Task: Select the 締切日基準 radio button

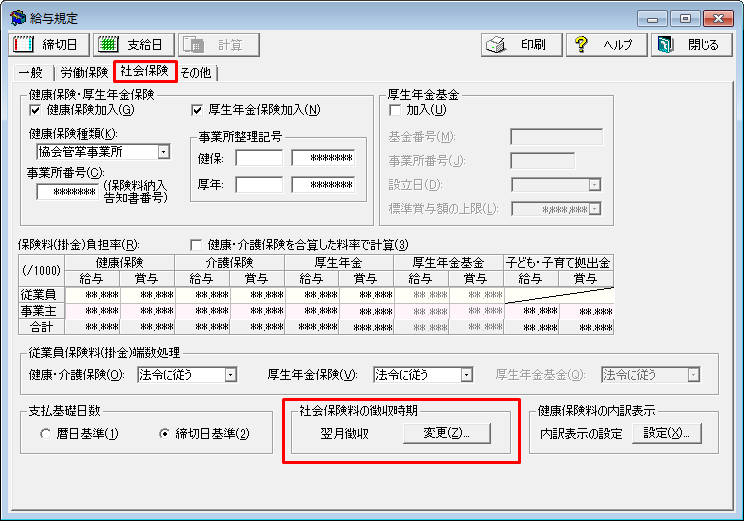Action: 166,434
